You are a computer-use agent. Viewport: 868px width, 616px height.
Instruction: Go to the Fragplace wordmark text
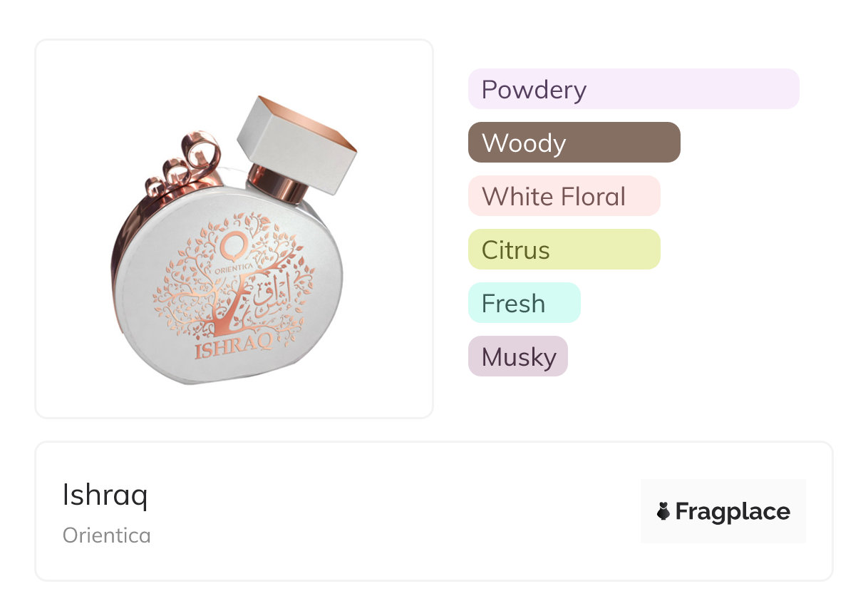(732, 511)
